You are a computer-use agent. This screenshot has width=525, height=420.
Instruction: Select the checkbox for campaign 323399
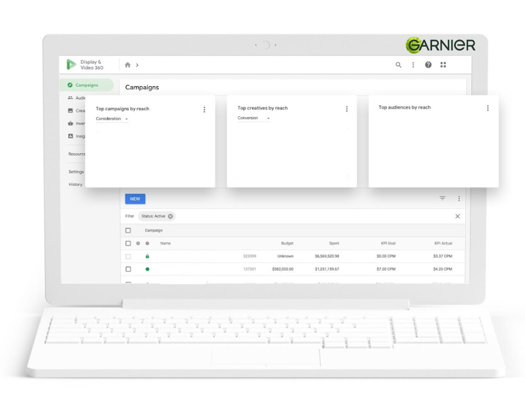(128, 257)
